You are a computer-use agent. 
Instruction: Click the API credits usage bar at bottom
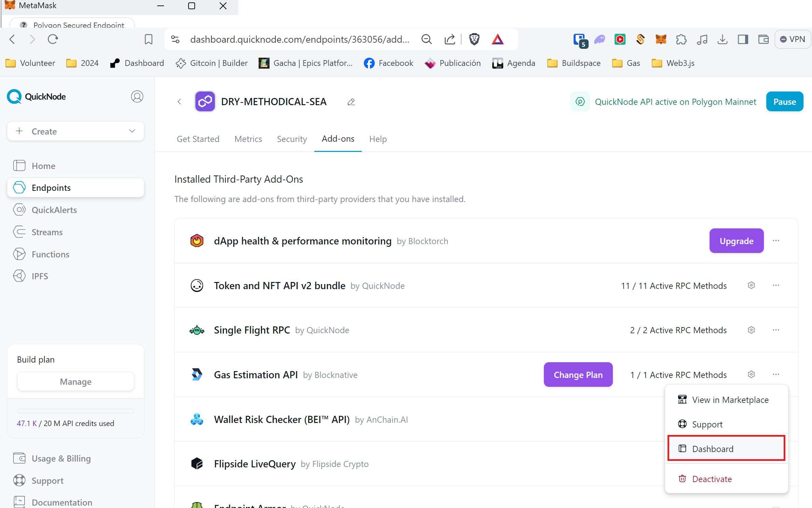(x=75, y=410)
